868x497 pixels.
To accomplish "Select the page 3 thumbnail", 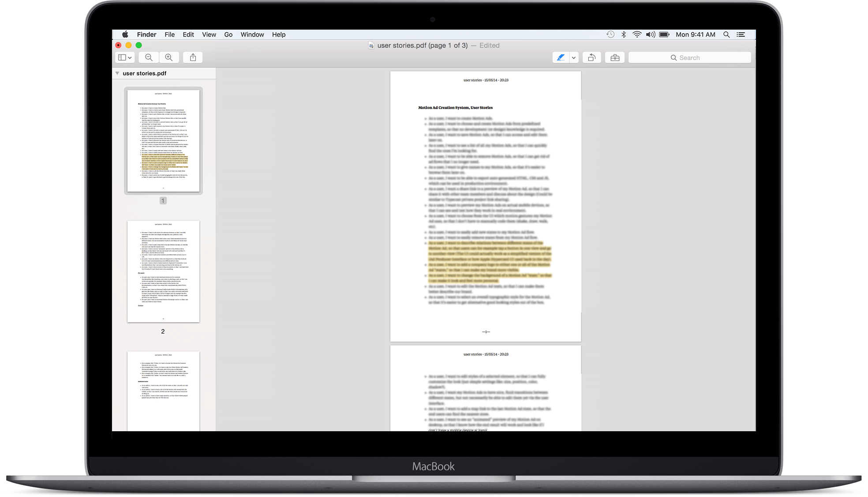I will point(163,391).
